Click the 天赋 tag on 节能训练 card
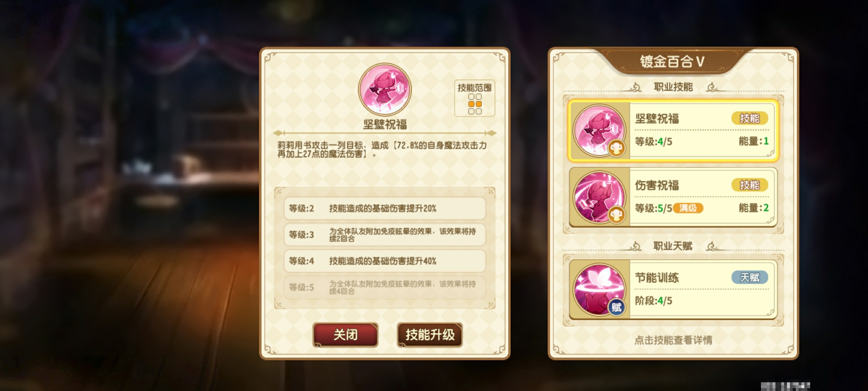 [749, 277]
